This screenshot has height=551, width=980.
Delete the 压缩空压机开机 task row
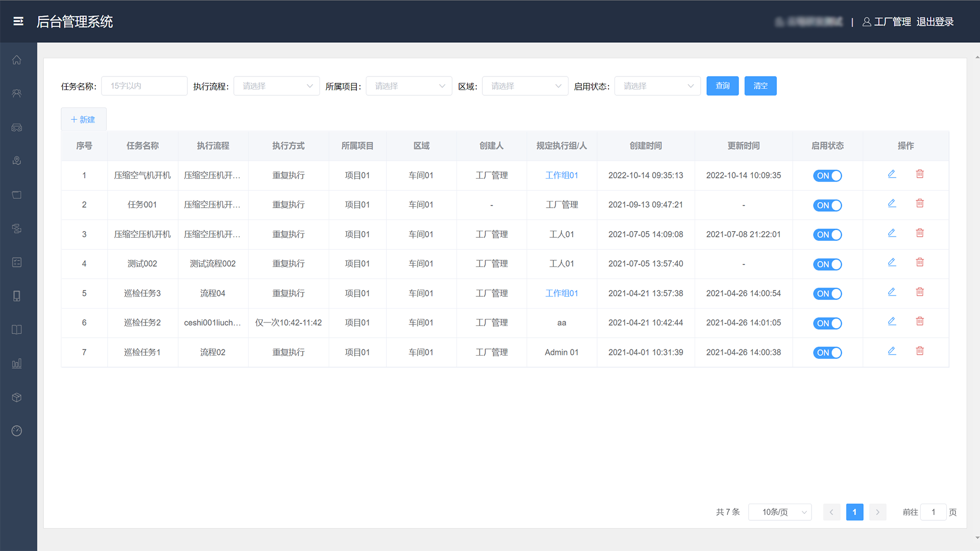[920, 233]
